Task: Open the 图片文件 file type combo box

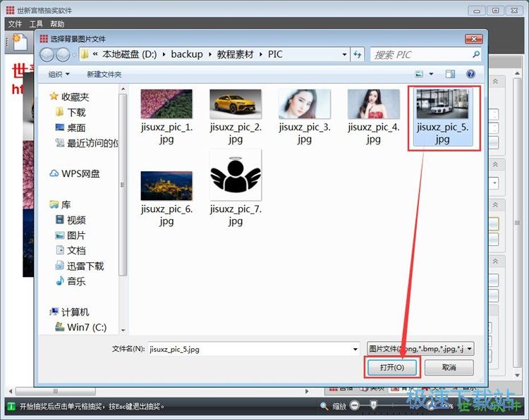Action: pos(420,349)
